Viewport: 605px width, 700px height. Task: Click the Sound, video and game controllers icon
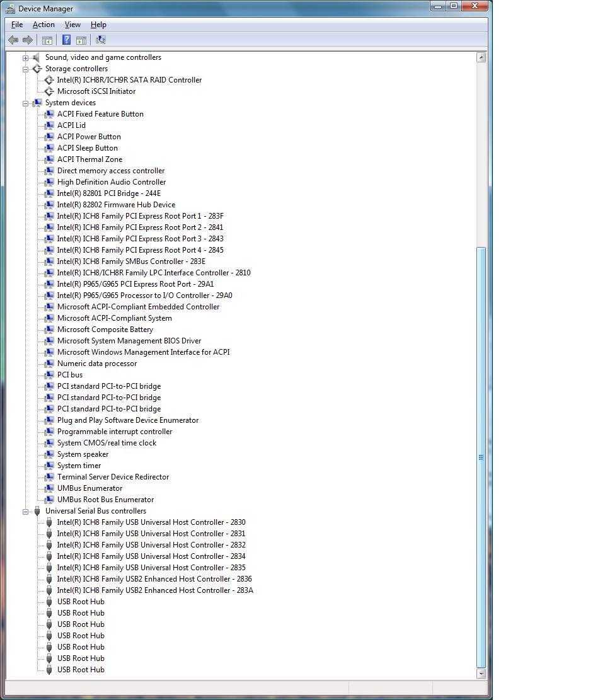point(37,57)
